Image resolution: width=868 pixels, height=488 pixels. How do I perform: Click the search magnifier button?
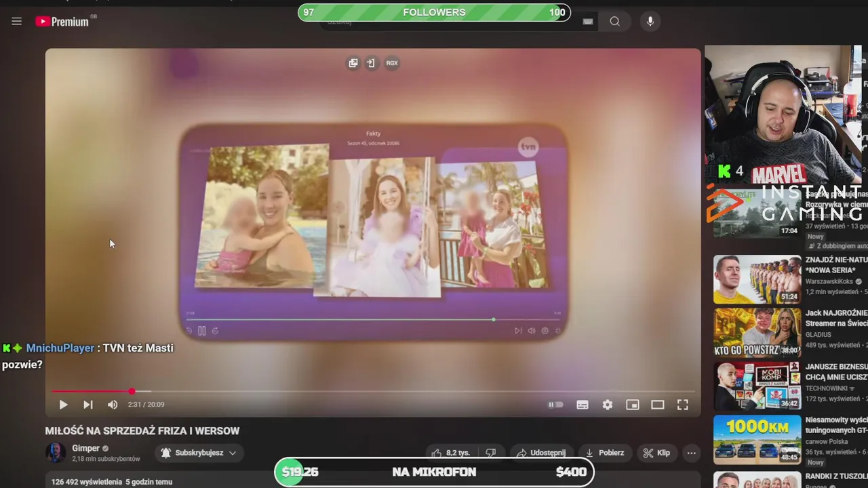click(x=615, y=22)
